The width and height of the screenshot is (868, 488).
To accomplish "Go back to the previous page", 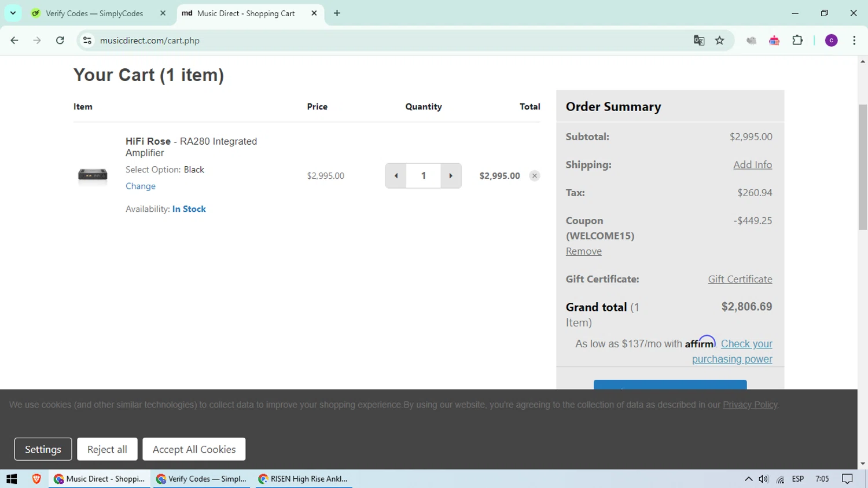I will 14,41.
